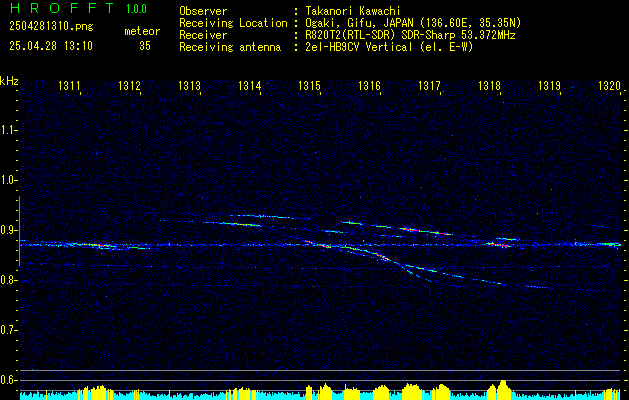Click the 'Receiving antenna' field label
Image resolution: width=629 pixels, height=400 pixels.
[230, 47]
